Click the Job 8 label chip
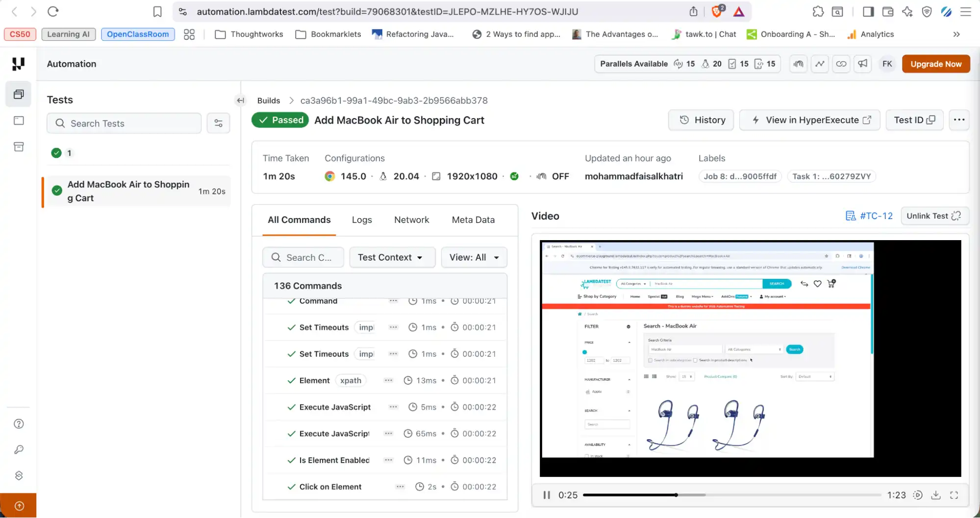Screen dimensions: 980x518 tap(740, 176)
